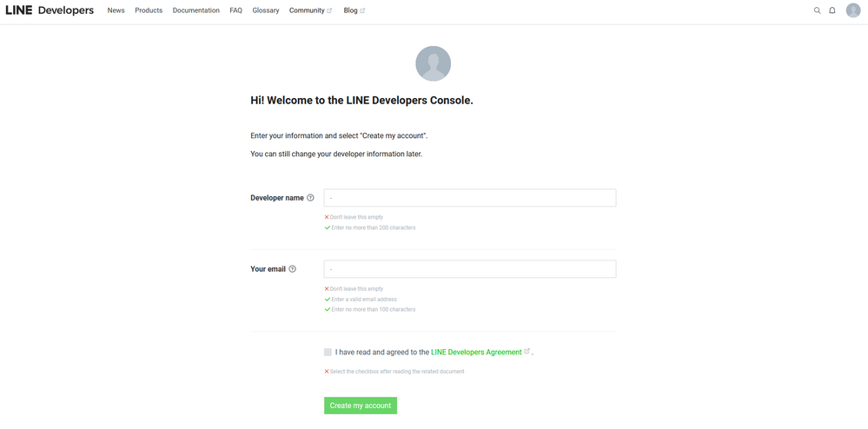The height and width of the screenshot is (429, 868).
Task: Focus the Developer name input field
Action: (x=470, y=198)
